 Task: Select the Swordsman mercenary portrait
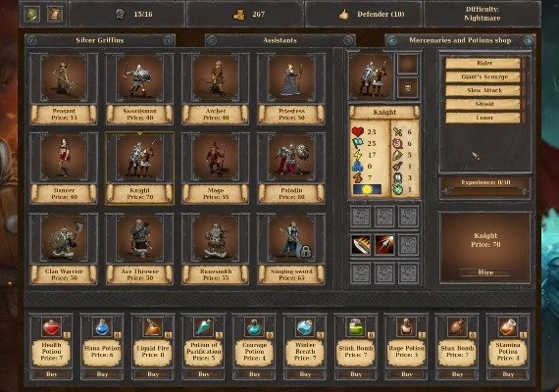coord(139,77)
